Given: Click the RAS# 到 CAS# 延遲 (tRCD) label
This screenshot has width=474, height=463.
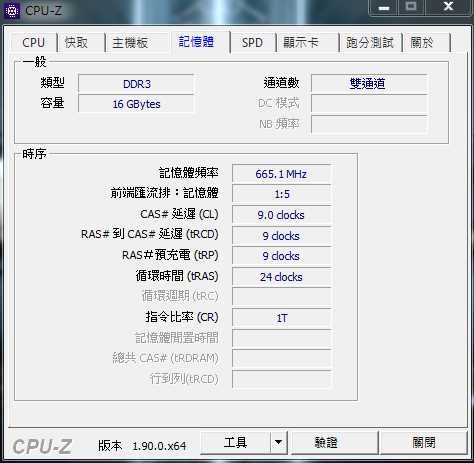Looking at the screenshot, I should [150, 234].
